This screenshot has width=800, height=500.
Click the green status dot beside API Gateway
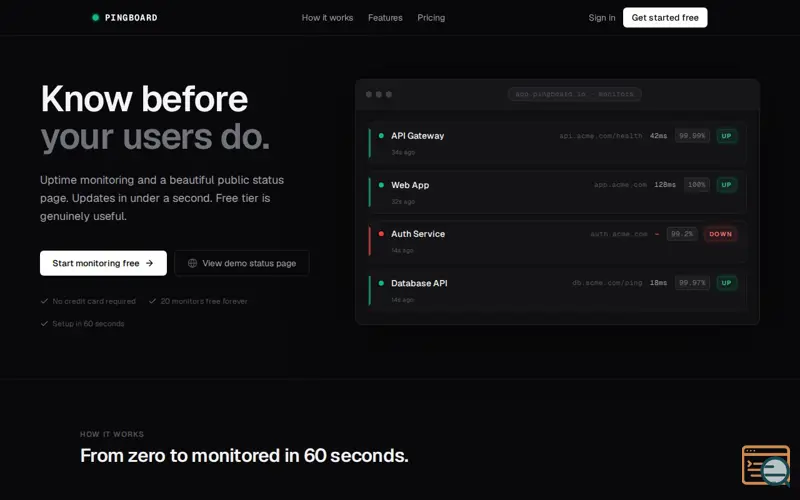coord(381,136)
